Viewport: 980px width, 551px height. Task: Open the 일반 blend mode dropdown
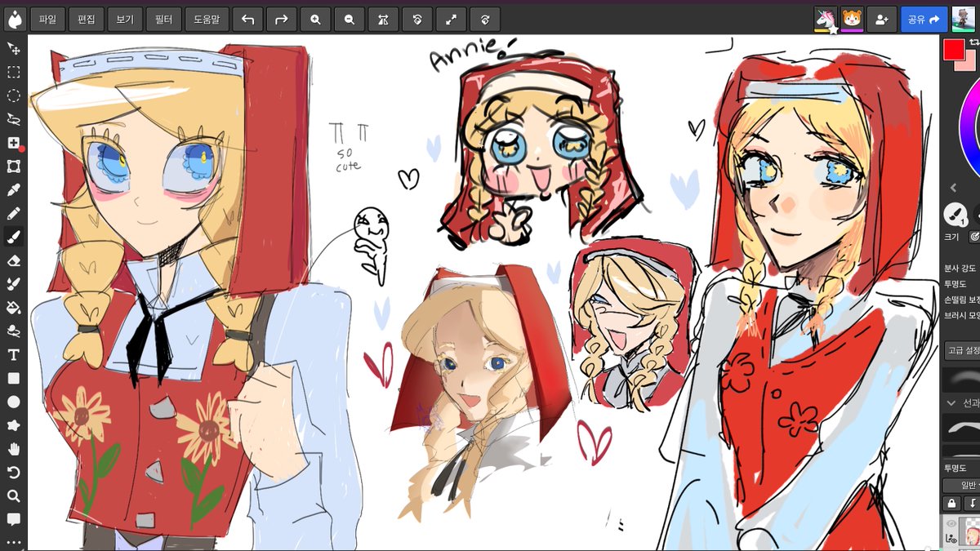962,485
